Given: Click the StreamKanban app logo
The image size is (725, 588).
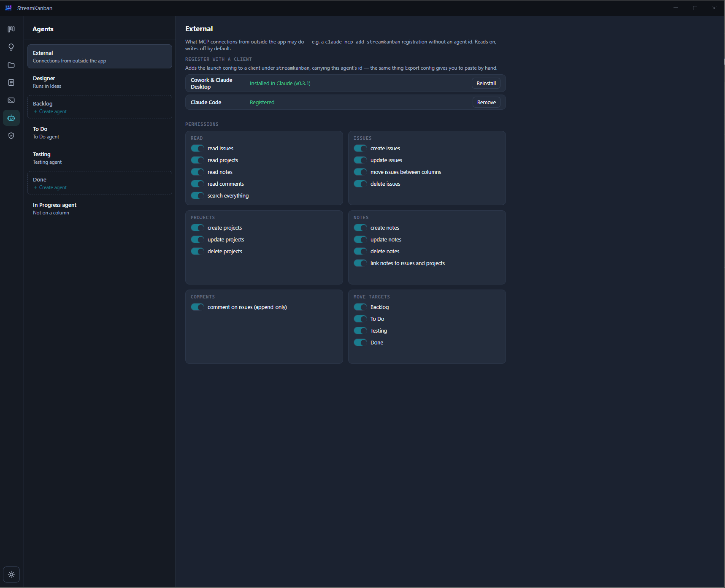Looking at the screenshot, I should (x=8, y=8).
